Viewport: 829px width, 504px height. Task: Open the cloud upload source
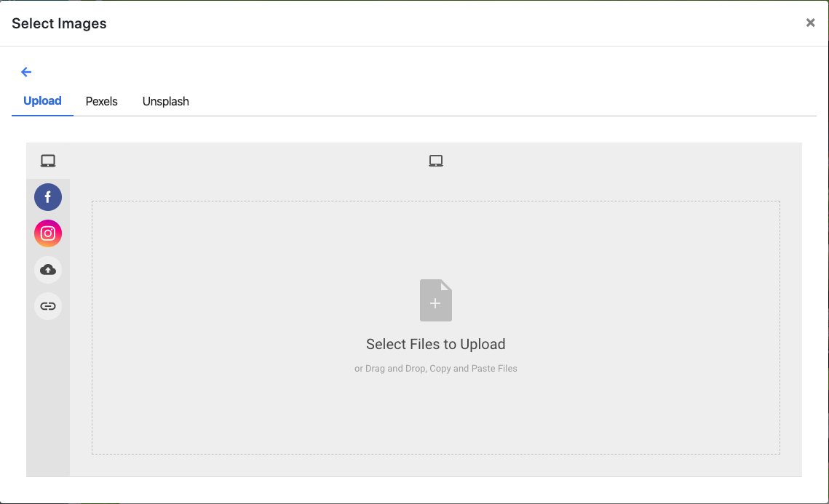point(48,270)
